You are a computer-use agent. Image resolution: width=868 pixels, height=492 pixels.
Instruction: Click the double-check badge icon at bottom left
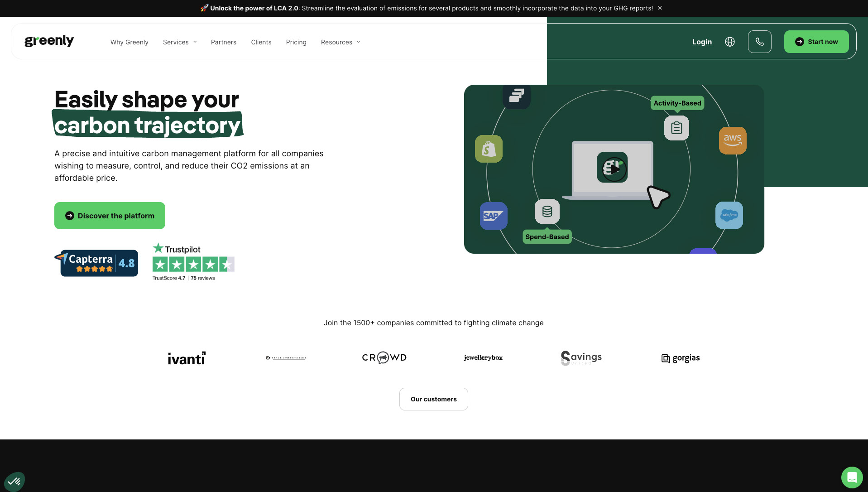coord(14,481)
